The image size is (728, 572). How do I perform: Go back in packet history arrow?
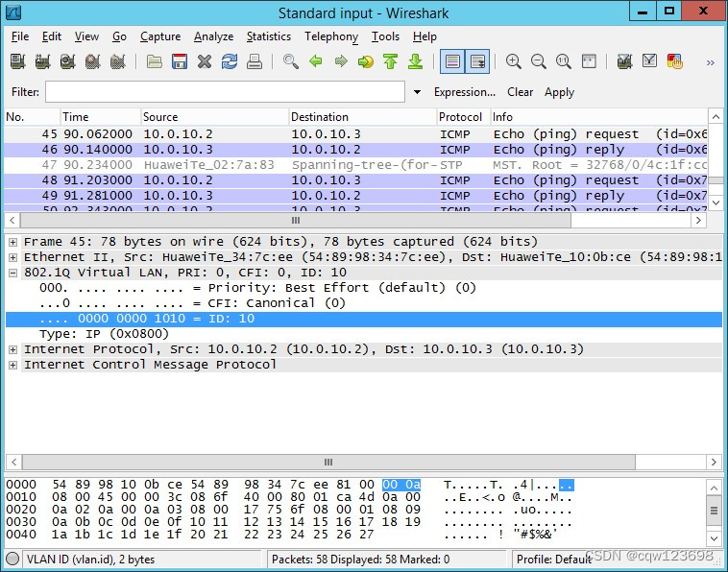(316, 61)
